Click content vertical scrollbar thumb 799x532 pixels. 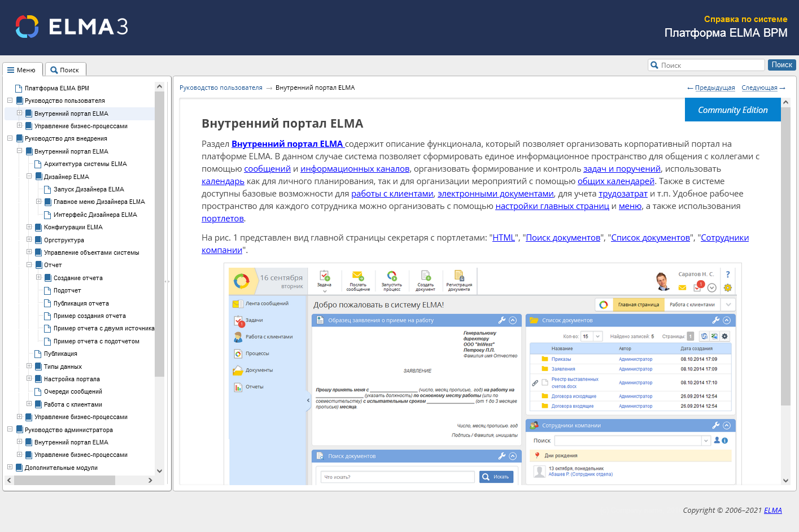tap(785, 256)
